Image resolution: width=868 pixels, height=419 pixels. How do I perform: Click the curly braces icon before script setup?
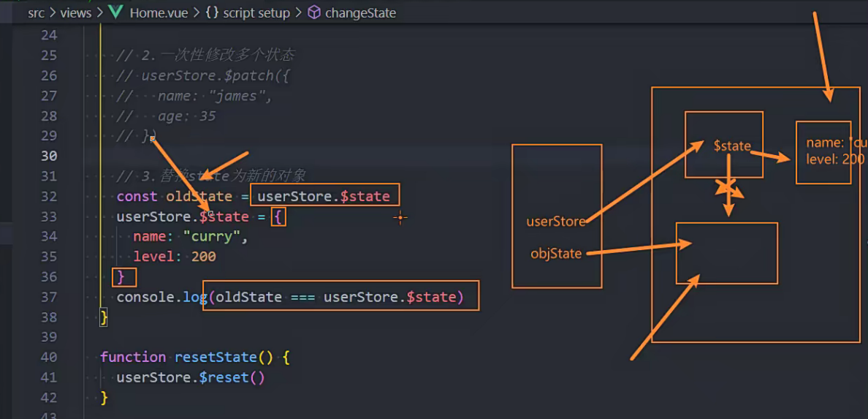(212, 13)
